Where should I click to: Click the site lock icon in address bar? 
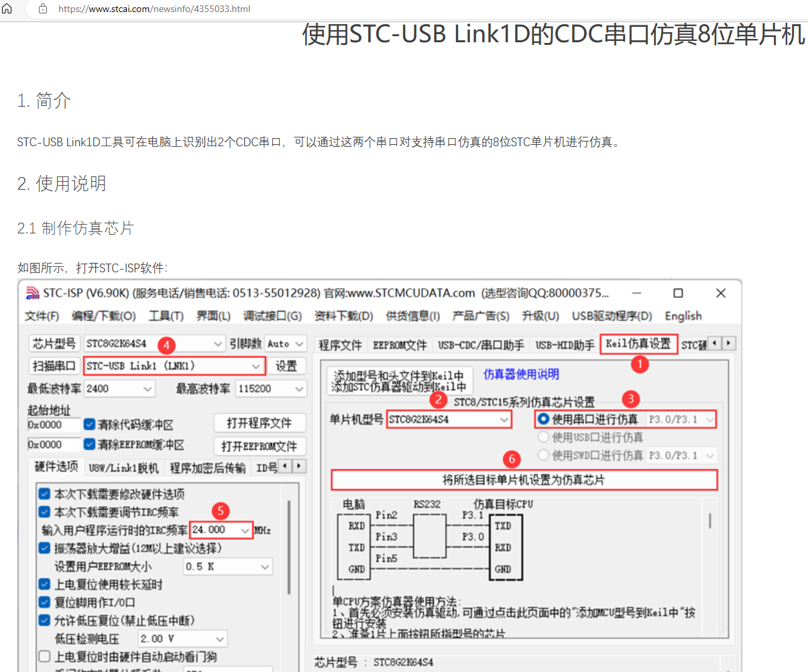43,9
